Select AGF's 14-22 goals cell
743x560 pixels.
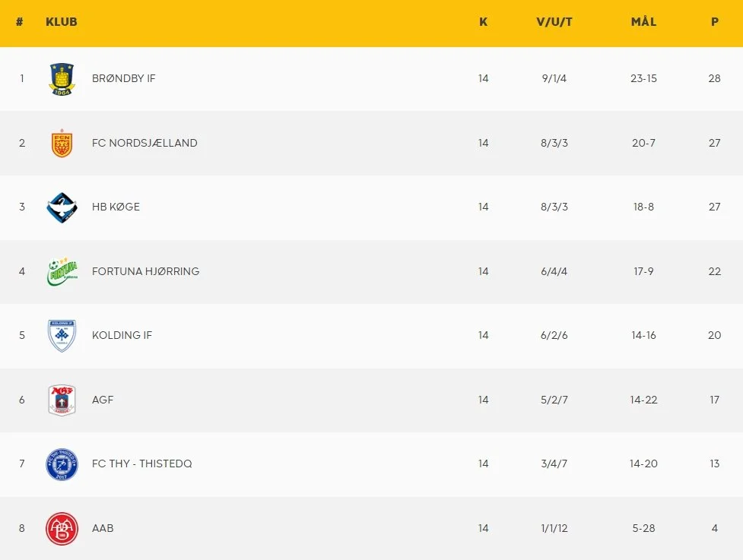(x=643, y=400)
